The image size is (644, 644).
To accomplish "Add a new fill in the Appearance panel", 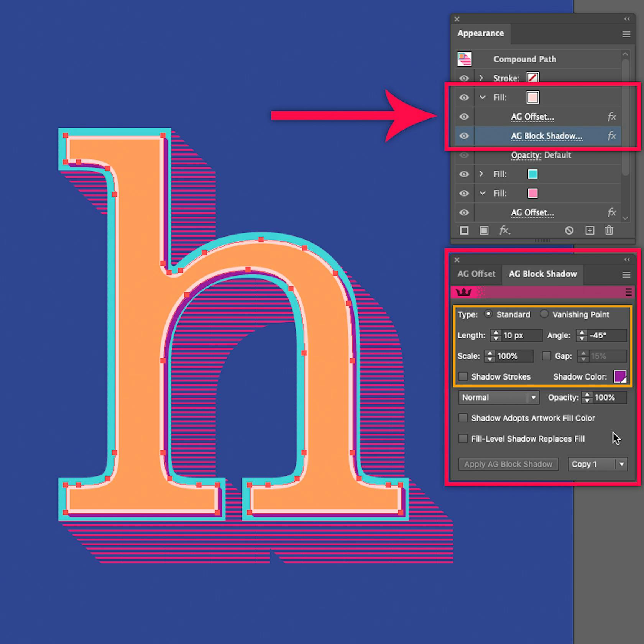I will coord(484,230).
